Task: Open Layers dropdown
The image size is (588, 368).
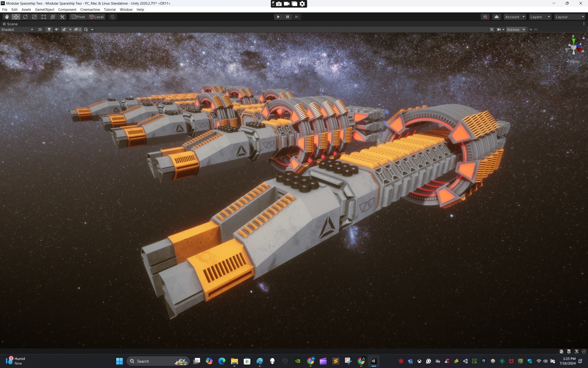Action: (x=540, y=17)
